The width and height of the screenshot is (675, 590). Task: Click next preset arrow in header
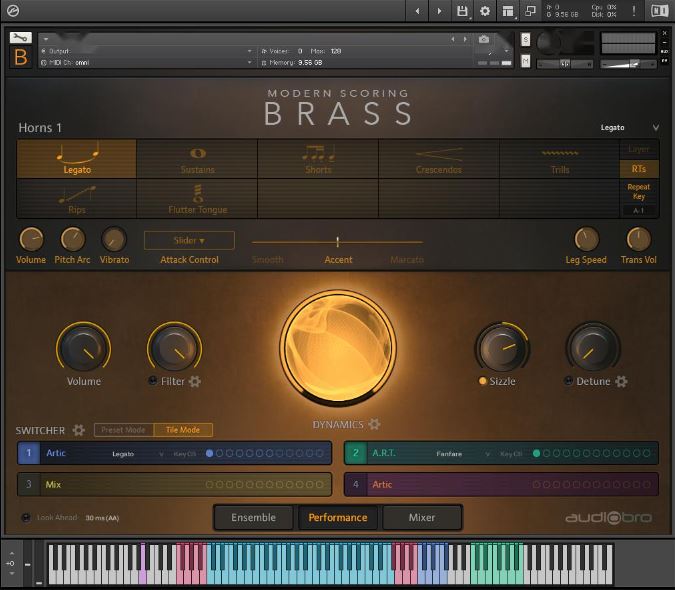point(439,11)
